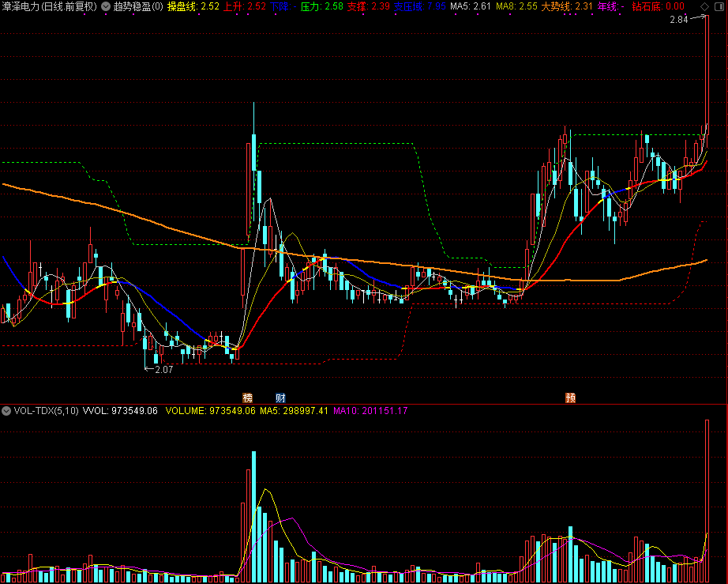The image size is (728, 584).
Task: Click the tallest cyan volume bar
Action: [254, 516]
